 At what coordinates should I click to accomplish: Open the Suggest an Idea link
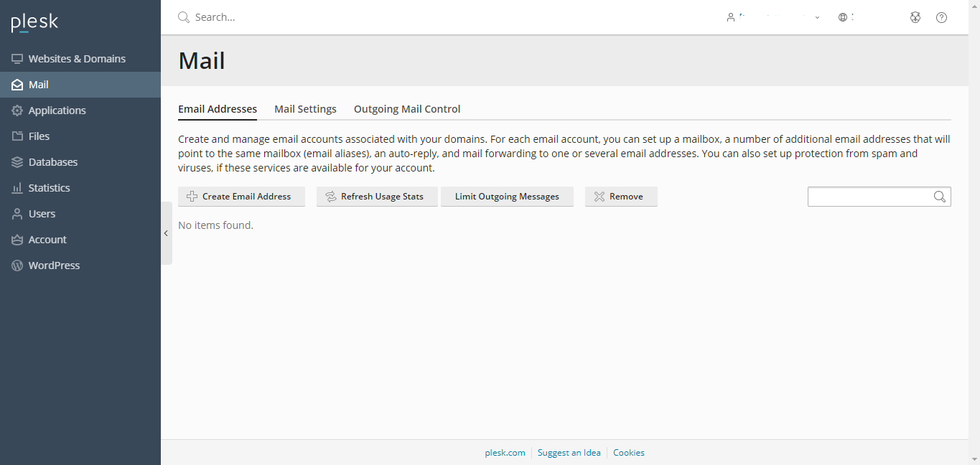click(569, 453)
